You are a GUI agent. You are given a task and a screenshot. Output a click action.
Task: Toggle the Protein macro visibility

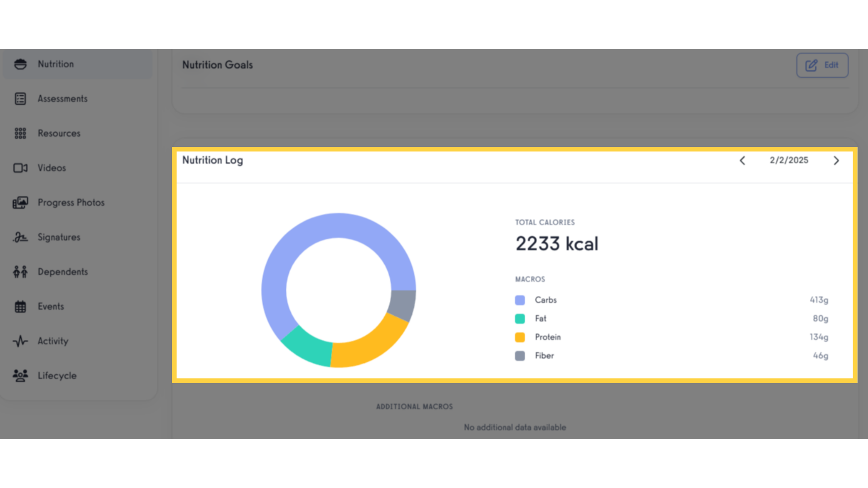click(519, 337)
